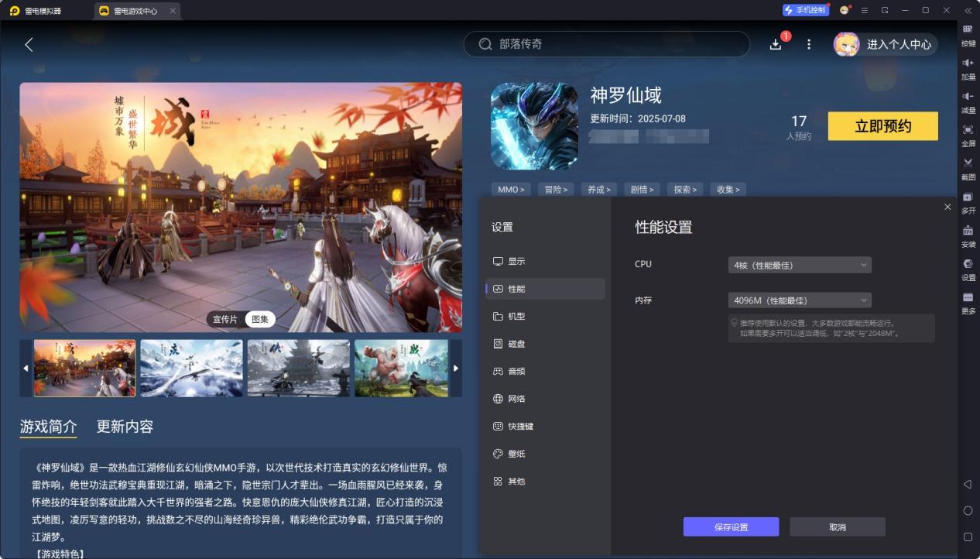Open the 按键 keyboard mapping tool
The height and width of the screenshot is (559, 980).
[968, 36]
